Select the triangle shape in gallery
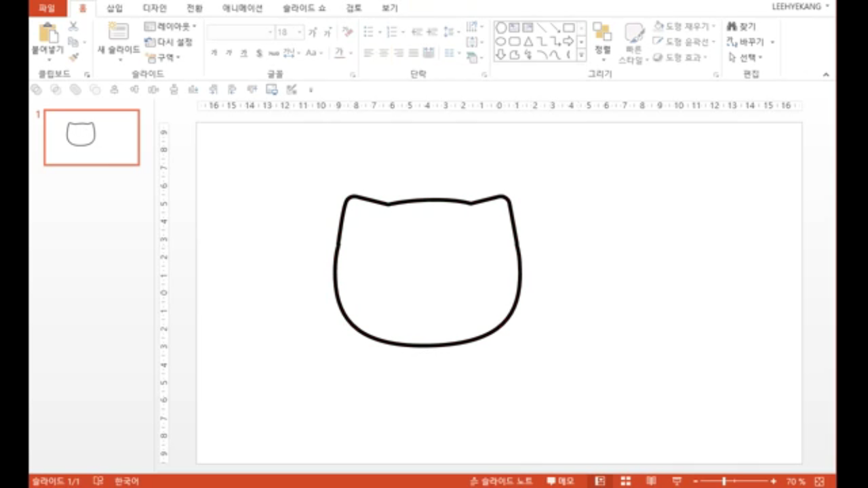 click(528, 41)
